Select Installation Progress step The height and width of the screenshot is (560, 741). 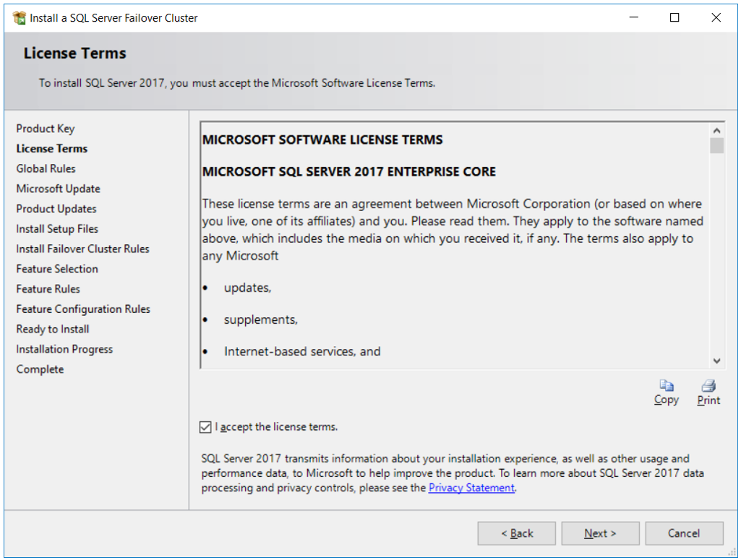(65, 350)
